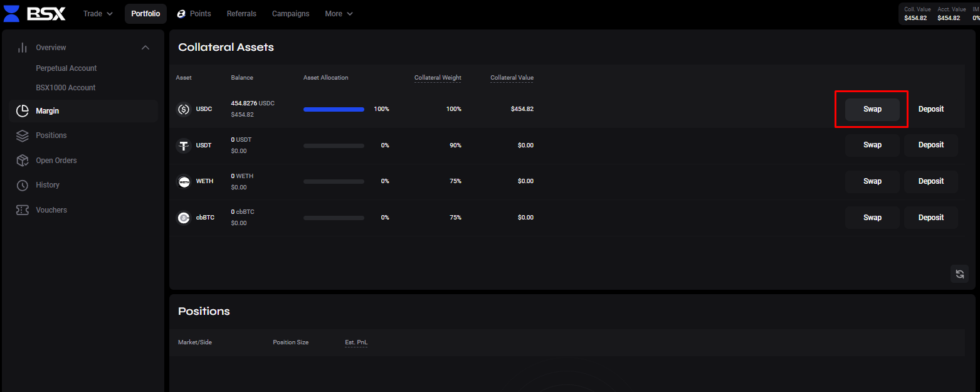Click the WETH token icon

coord(184,181)
